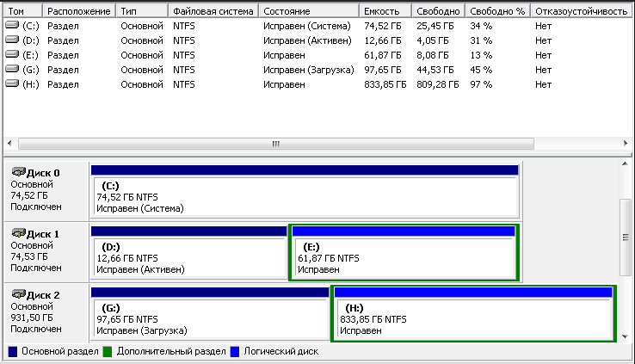Image resolution: width=635 pixels, height=364 pixels.
Task: Click the drive icon for volume (C:)
Action: pyautogui.click(x=11, y=26)
